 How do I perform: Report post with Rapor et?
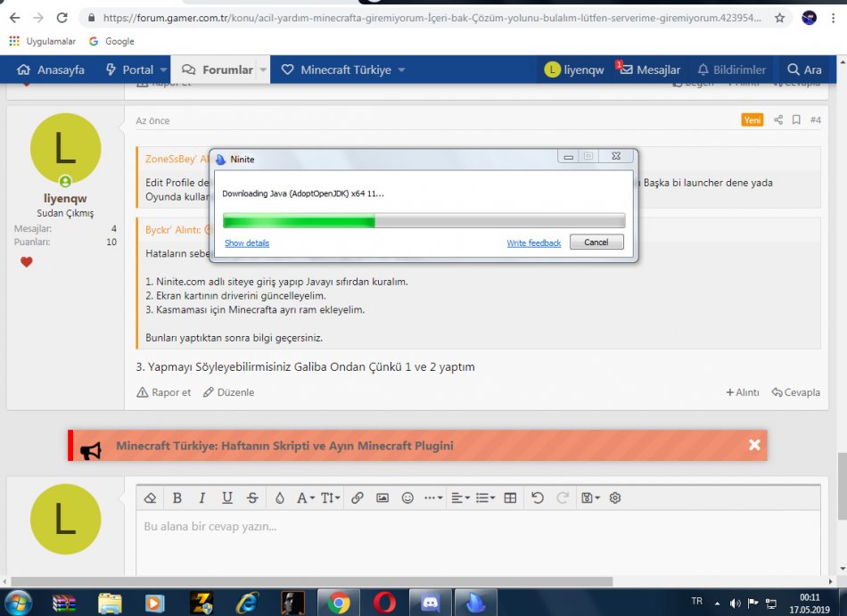[164, 392]
